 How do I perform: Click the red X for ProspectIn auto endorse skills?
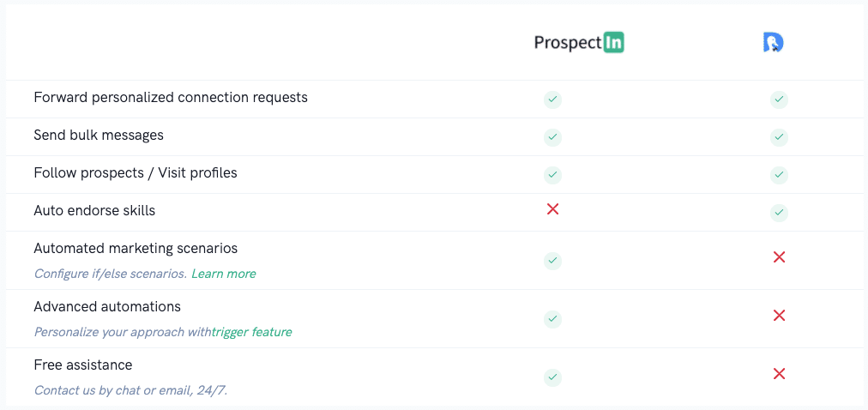pos(552,209)
